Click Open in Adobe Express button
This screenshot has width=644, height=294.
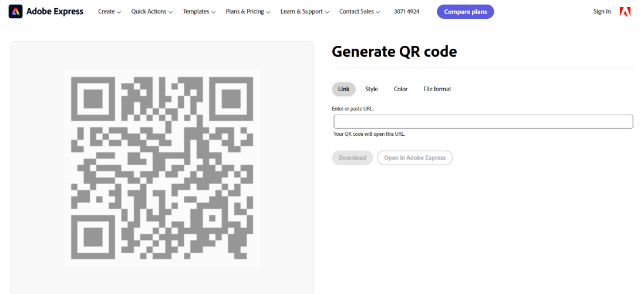415,158
